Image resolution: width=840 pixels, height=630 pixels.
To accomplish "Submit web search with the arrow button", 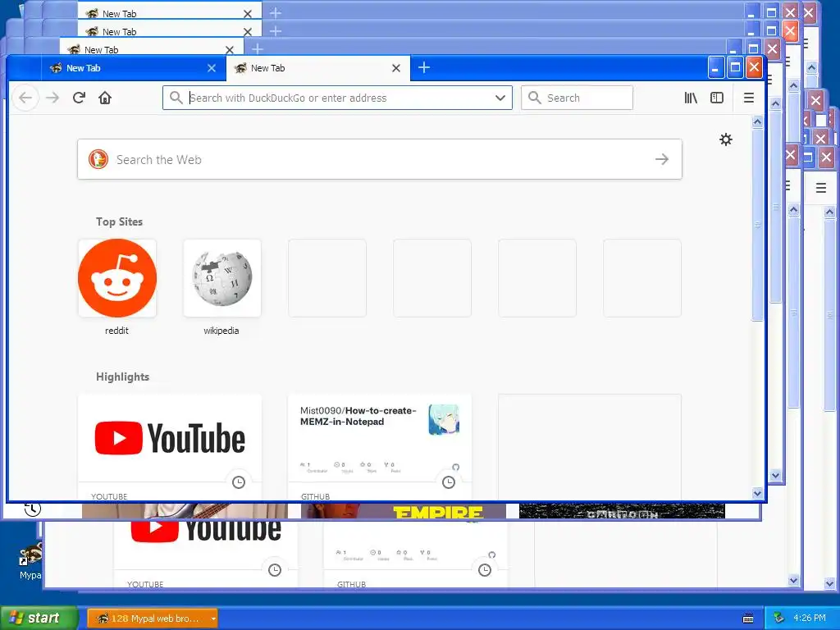I will pos(662,159).
